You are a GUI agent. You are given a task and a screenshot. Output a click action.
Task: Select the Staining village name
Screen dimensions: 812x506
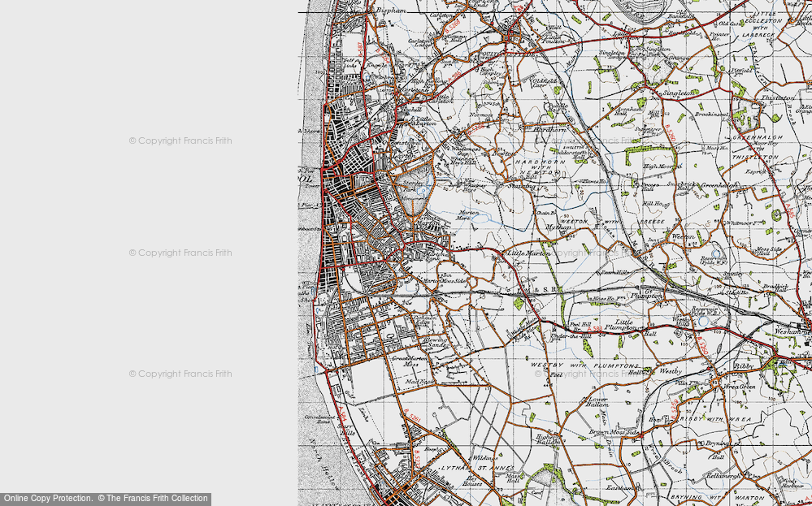(522, 184)
